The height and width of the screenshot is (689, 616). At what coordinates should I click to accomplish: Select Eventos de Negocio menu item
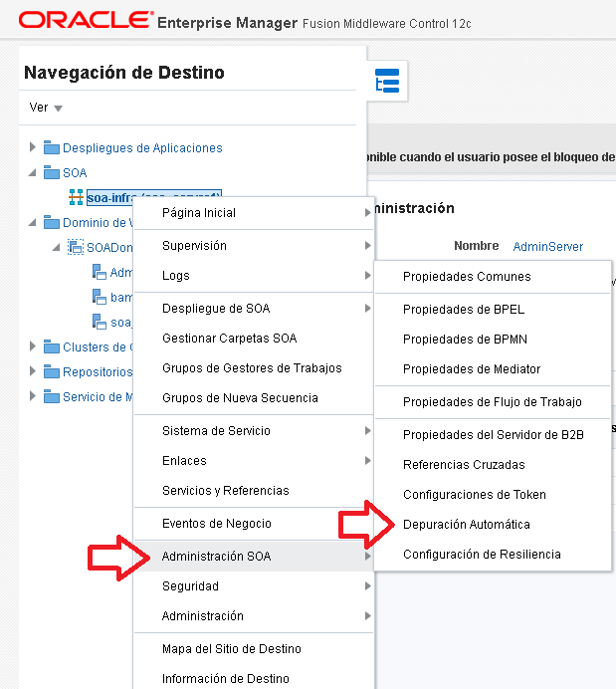tap(254, 524)
